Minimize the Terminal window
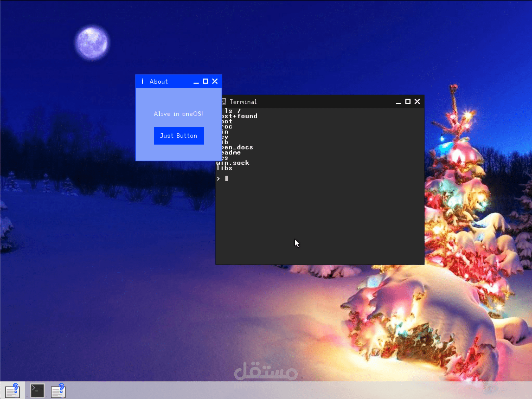Viewport: 532px width, 399px height. pos(398,102)
